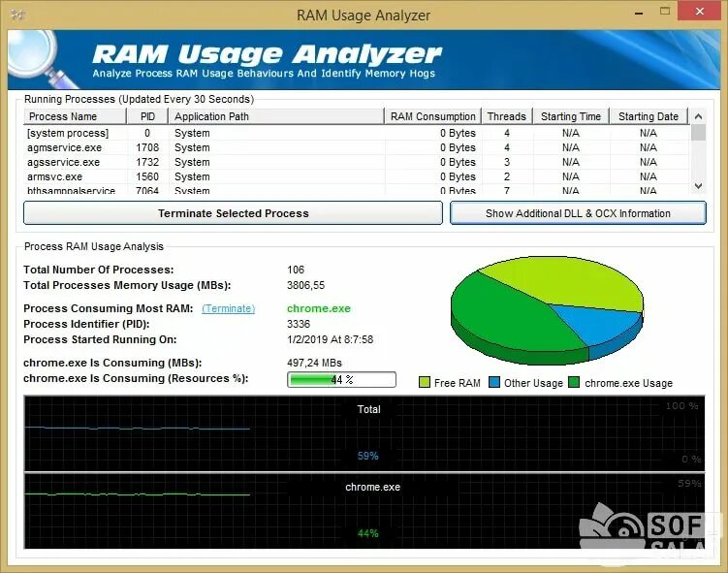Click Threads value 2 for armsvc.exe
728x573 pixels.
pos(507,176)
